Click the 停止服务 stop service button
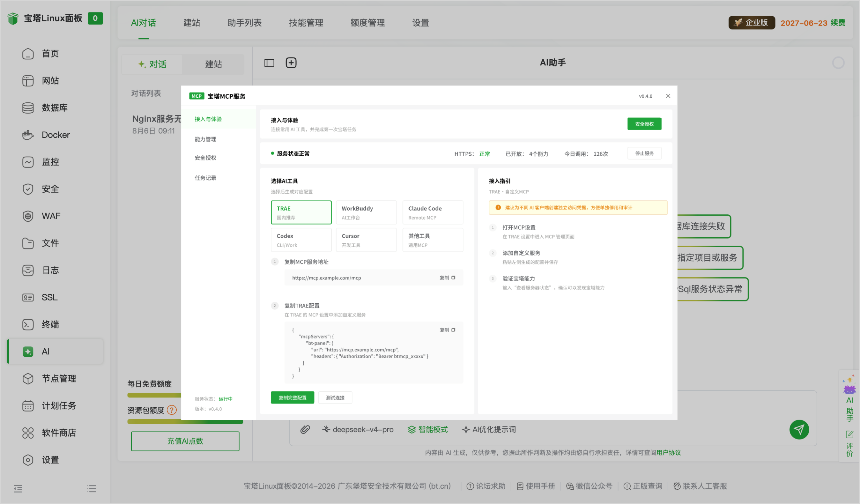The height and width of the screenshot is (504, 860). pyautogui.click(x=644, y=153)
